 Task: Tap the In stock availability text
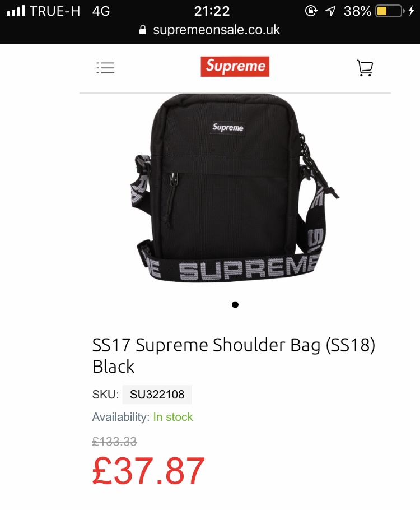173,417
